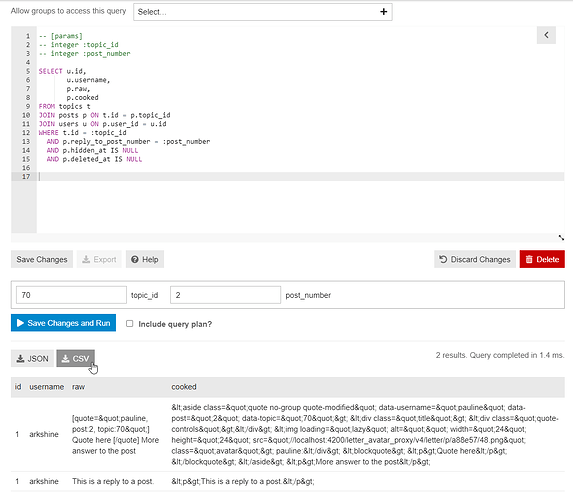The image size is (573, 499).
Task: Click the 'u.username,' code line
Action: pos(88,80)
